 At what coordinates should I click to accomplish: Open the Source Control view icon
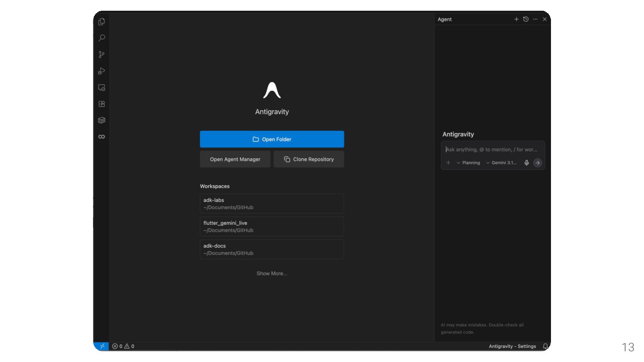[102, 55]
